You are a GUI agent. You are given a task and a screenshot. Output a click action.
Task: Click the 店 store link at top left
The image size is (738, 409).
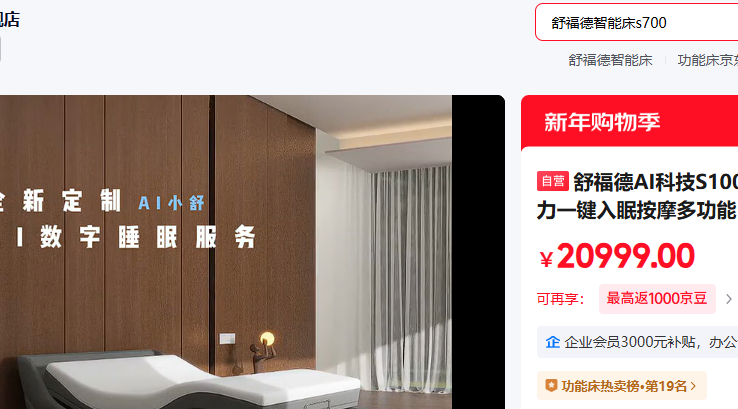point(9,20)
